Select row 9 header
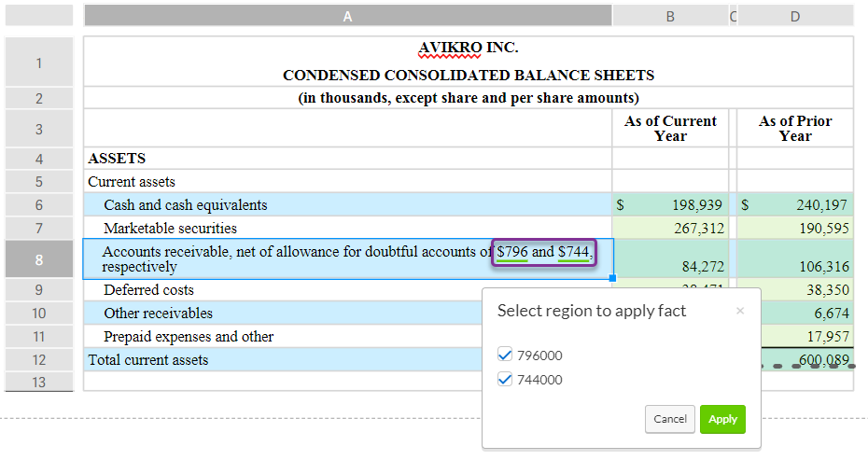The width and height of the screenshot is (868, 474). 39,289
